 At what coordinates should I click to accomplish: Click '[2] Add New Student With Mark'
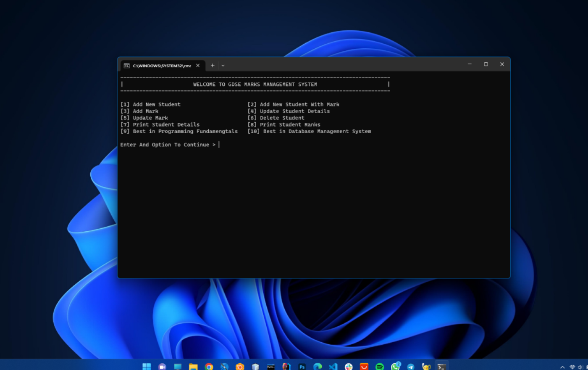pos(293,104)
